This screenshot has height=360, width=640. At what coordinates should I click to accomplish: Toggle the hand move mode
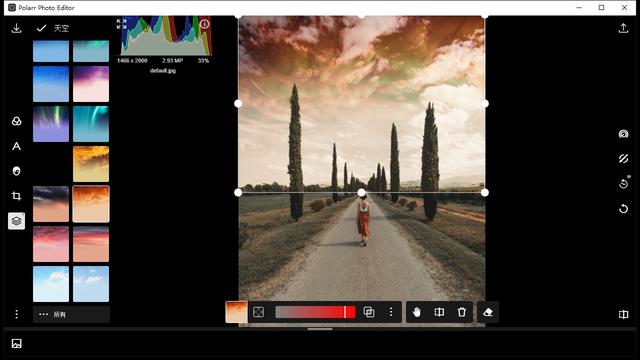[x=416, y=312]
